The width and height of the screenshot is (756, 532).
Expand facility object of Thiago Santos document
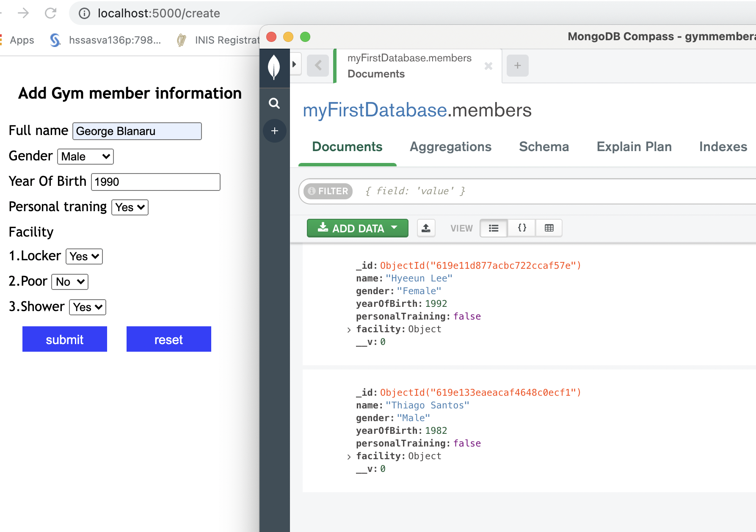tap(349, 457)
